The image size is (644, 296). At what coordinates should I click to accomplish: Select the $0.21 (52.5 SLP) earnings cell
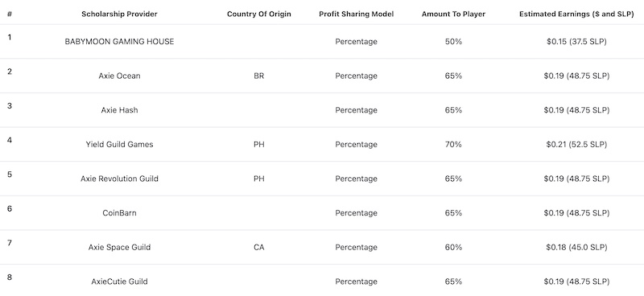[x=576, y=145]
